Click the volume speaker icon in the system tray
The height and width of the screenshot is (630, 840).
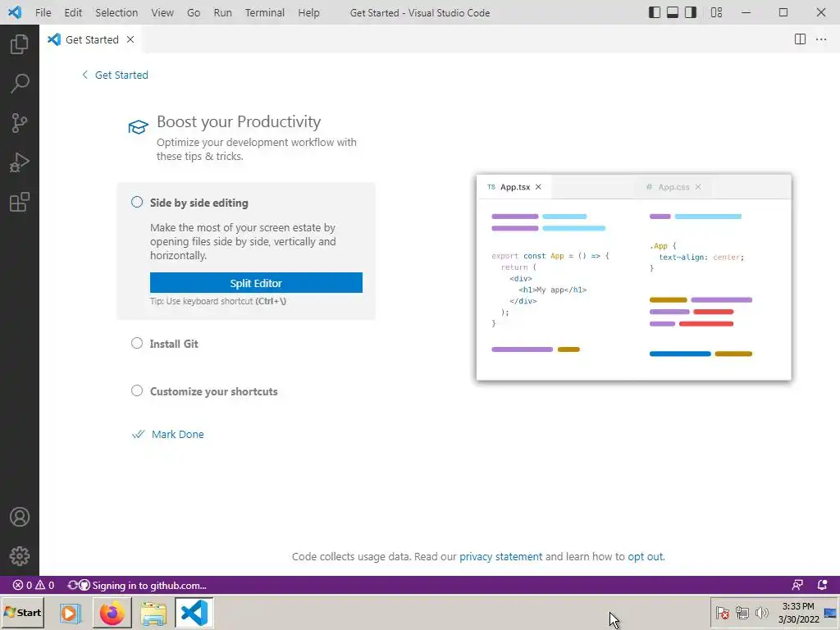pyautogui.click(x=761, y=612)
